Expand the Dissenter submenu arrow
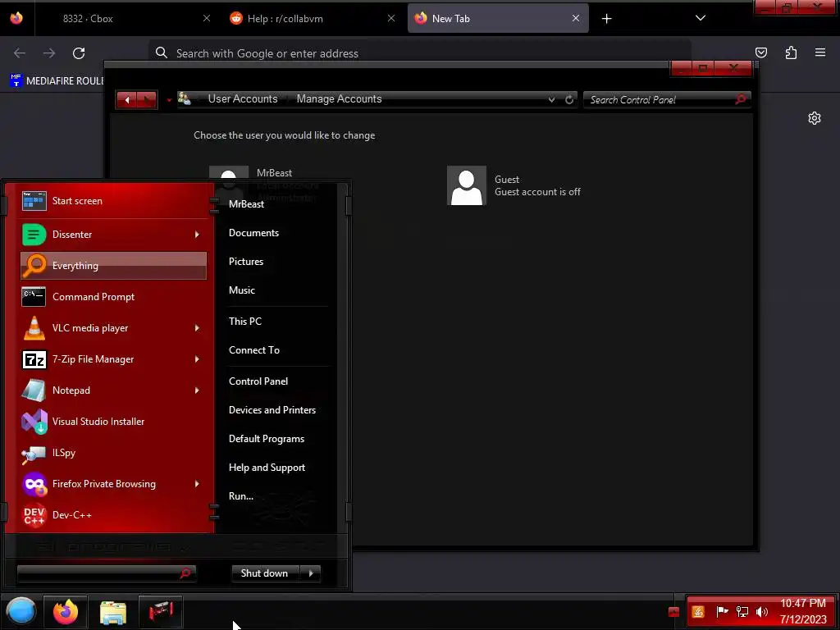The image size is (840, 630). pyautogui.click(x=197, y=234)
